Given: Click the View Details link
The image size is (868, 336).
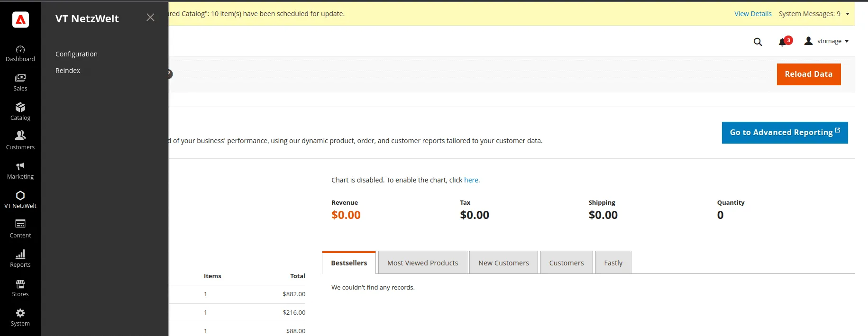Looking at the screenshot, I should tap(753, 14).
